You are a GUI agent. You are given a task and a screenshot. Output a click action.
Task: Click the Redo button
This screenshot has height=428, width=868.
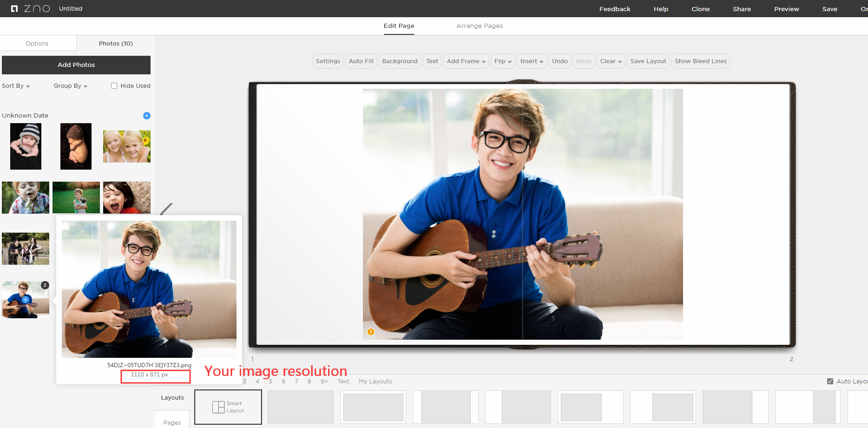coord(584,61)
